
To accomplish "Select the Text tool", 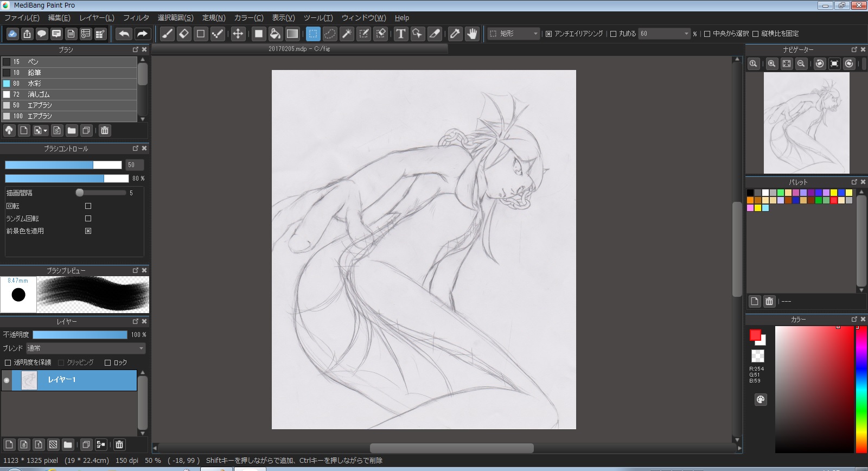I will click(x=400, y=34).
